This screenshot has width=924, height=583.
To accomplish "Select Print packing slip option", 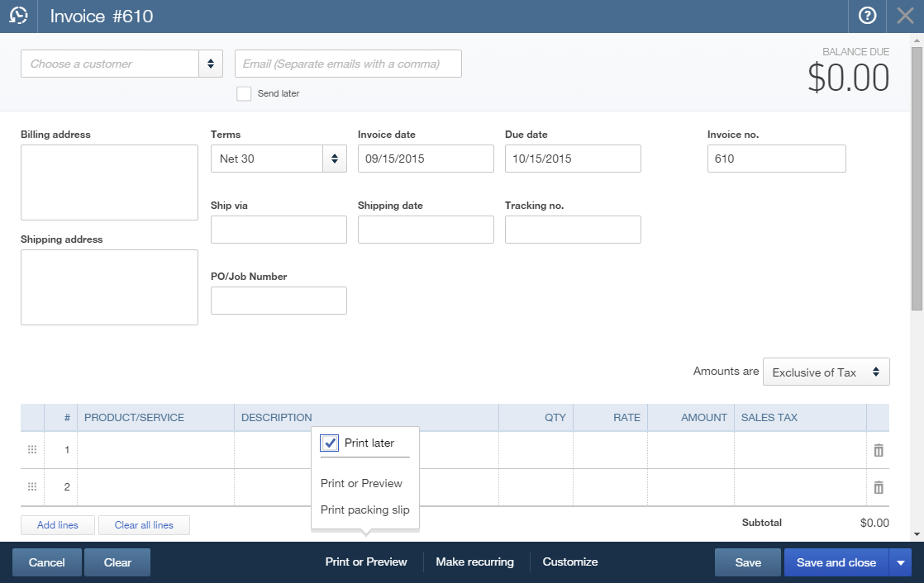I will (x=364, y=510).
